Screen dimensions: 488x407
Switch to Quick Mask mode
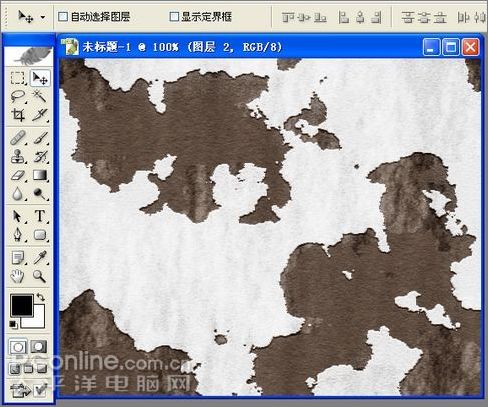(39, 347)
